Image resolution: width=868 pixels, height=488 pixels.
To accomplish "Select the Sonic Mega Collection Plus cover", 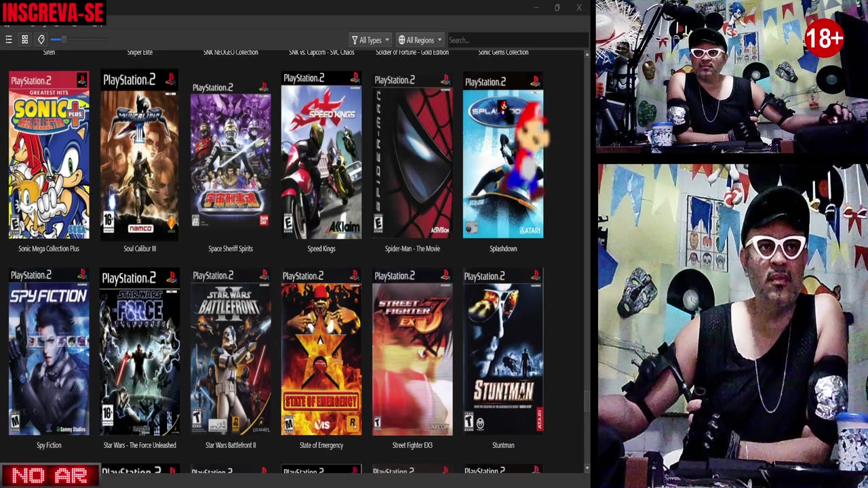I will point(49,155).
